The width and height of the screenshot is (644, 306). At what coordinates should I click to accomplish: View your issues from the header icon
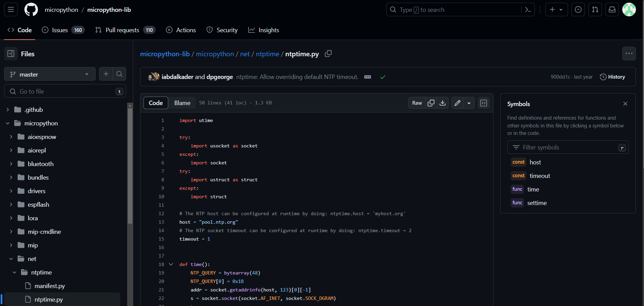(x=578, y=9)
